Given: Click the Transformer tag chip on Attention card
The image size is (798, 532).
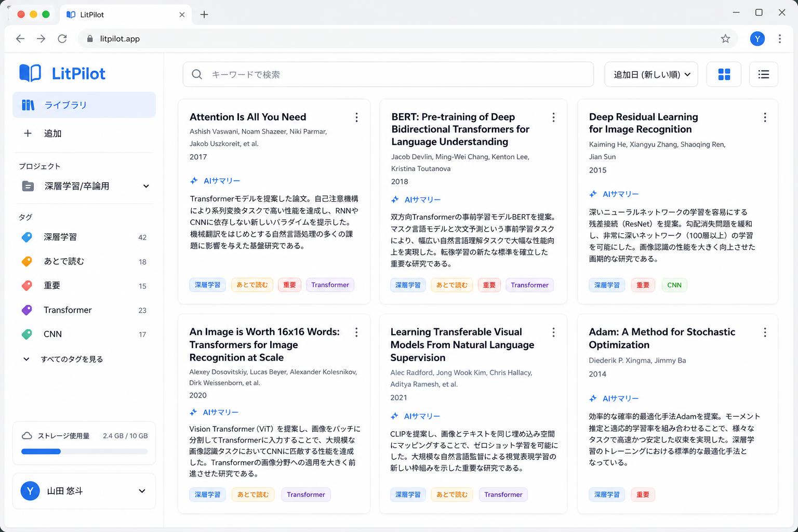Looking at the screenshot, I should 330,285.
